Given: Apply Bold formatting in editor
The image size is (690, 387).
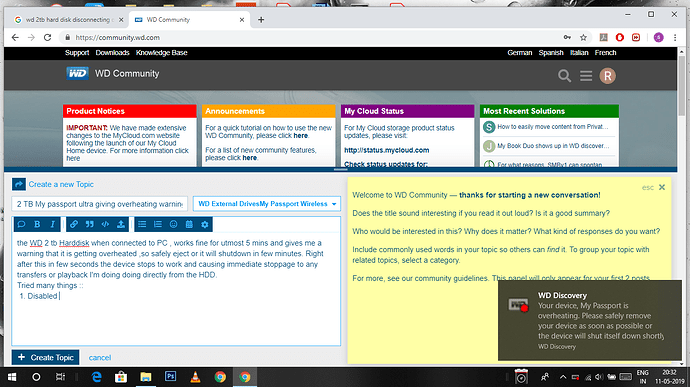Looking at the screenshot, I should pyautogui.click(x=37, y=225).
